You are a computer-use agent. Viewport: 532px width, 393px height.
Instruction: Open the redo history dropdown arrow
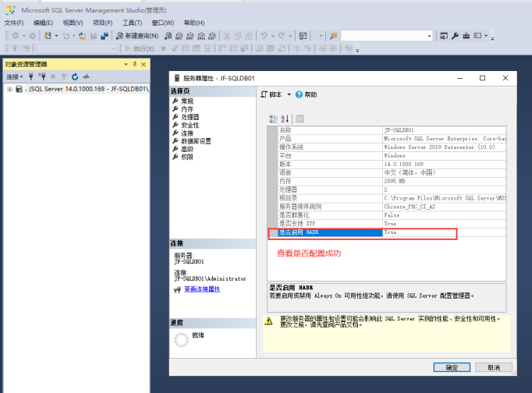tap(290, 36)
